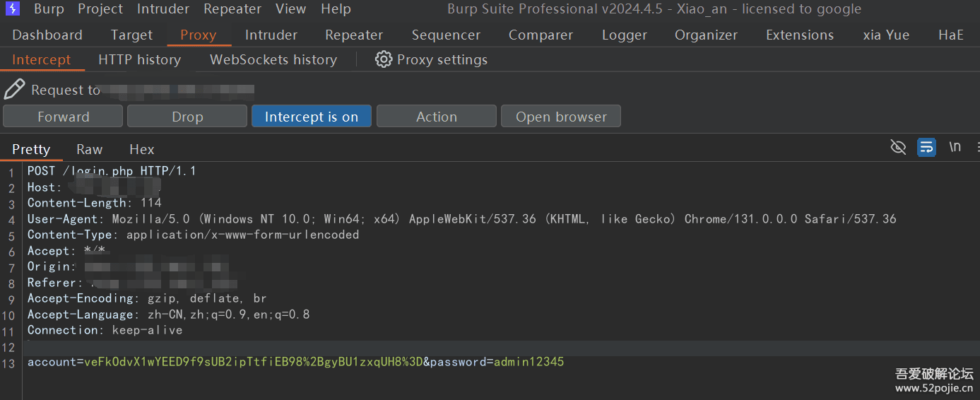Image resolution: width=980 pixels, height=400 pixels.
Task: Click the POST /login.php HTTP/1.1 line
Action: click(112, 171)
